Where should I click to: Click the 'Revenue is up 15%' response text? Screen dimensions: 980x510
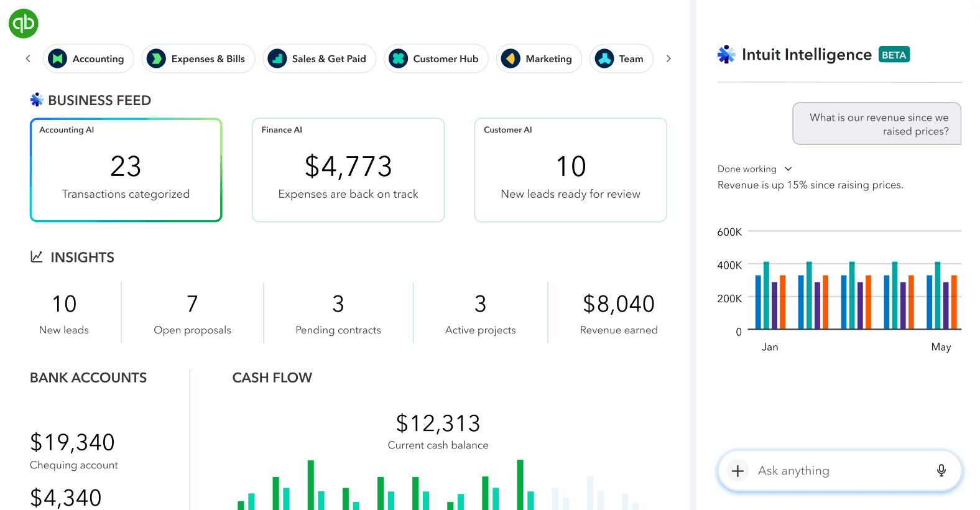pyautogui.click(x=810, y=185)
